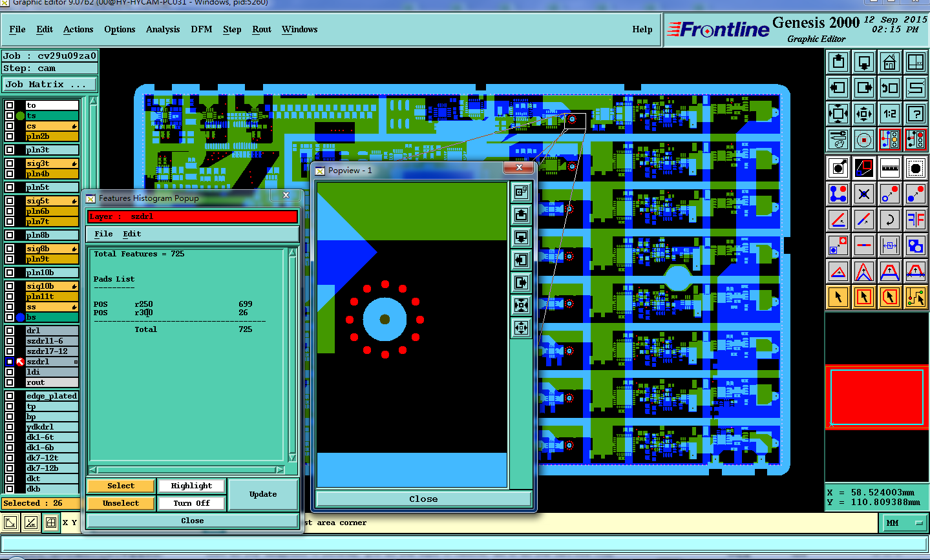Click the green dot on ts layer
This screenshot has height=560, width=930.
pos(20,116)
